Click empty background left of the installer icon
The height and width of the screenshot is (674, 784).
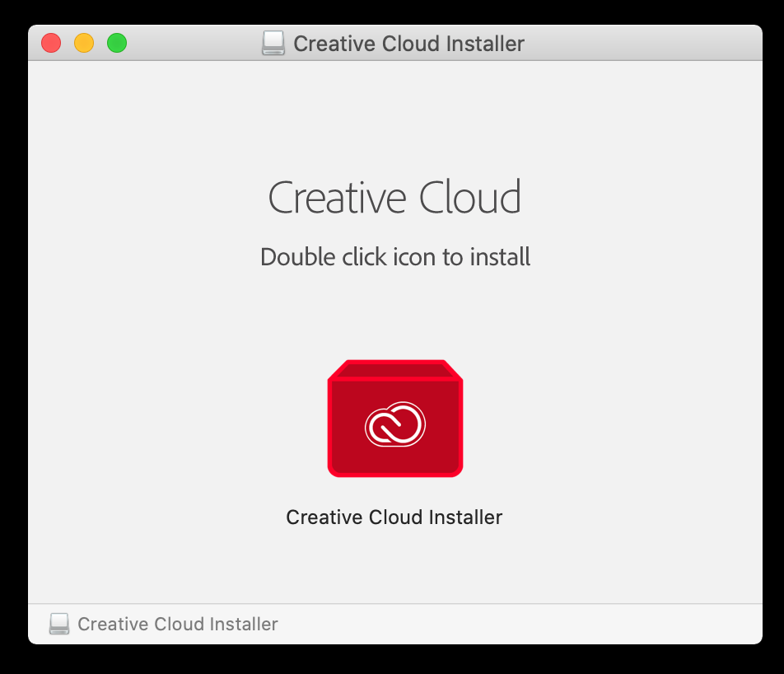pyautogui.click(x=165, y=420)
